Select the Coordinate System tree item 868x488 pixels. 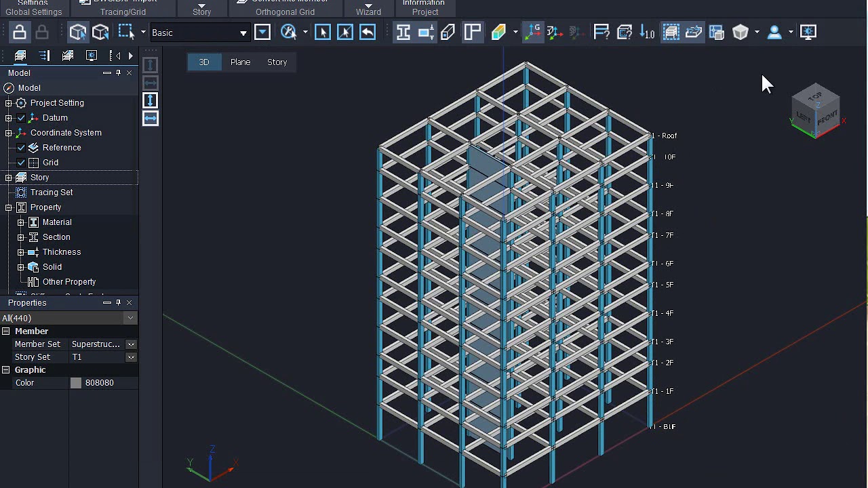point(66,133)
